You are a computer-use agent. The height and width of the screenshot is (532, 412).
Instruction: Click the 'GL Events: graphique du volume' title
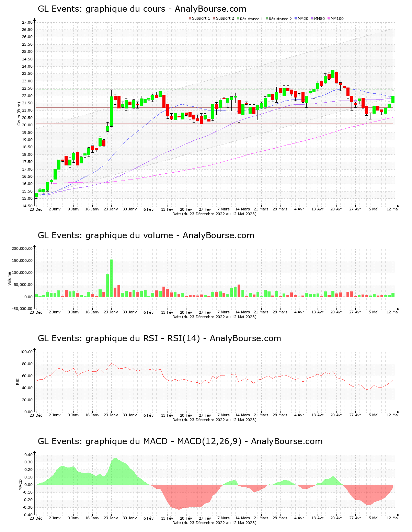(x=105, y=235)
